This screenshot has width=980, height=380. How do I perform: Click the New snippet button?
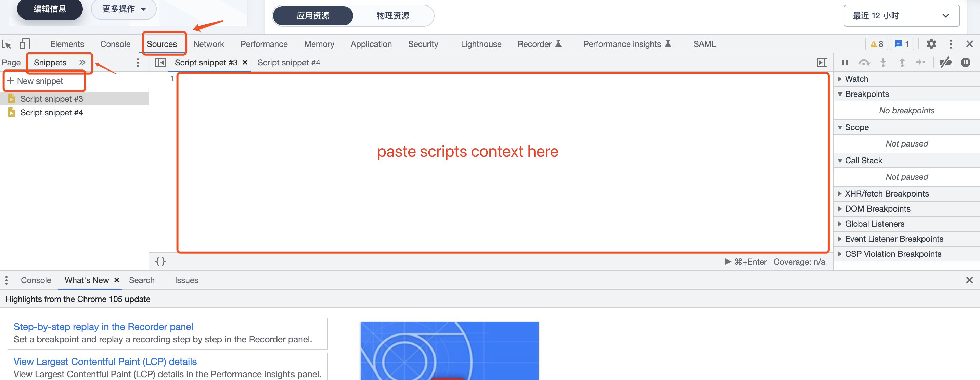[x=40, y=81]
